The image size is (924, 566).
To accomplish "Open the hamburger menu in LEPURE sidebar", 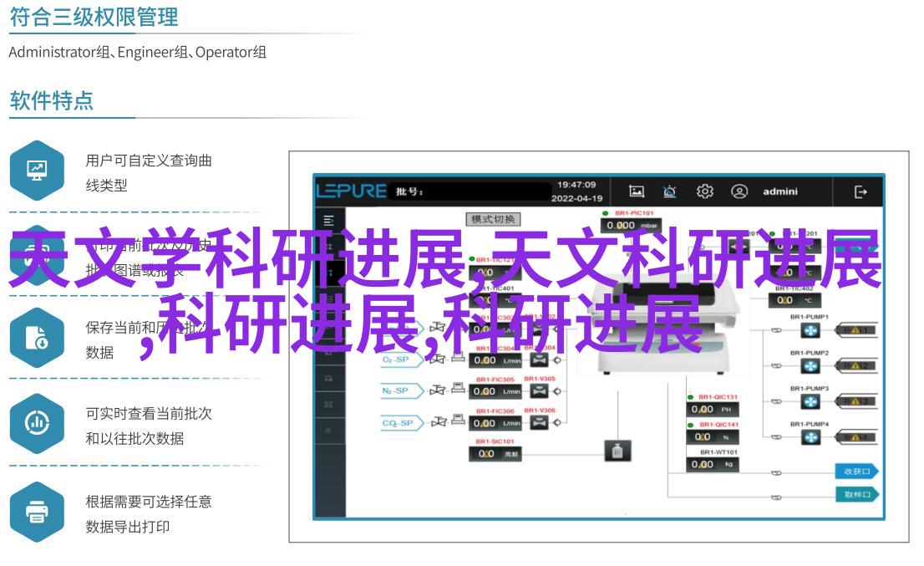I will pos(329,221).
